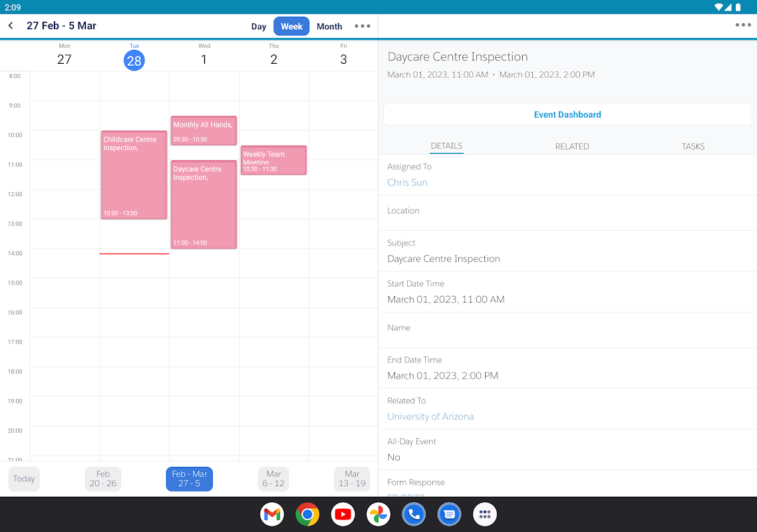The width and height of the screenshot is (757, 532).
Task: Select Friday 3 in header
Action: [343, 55]
